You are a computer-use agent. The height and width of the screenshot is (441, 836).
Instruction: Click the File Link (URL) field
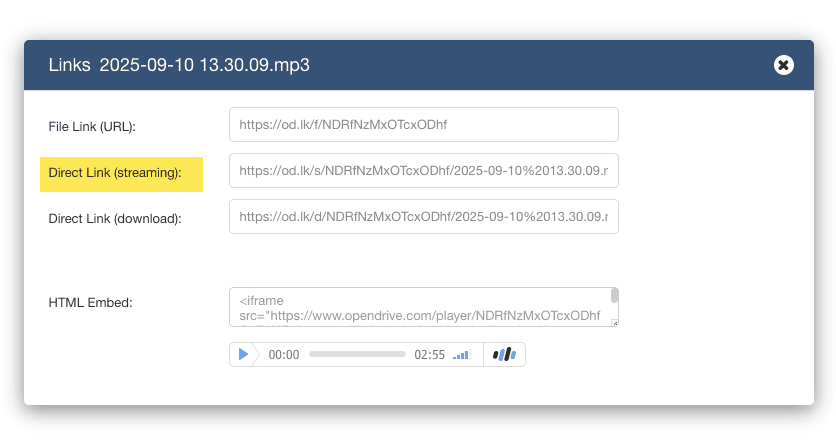coord(423,125)
